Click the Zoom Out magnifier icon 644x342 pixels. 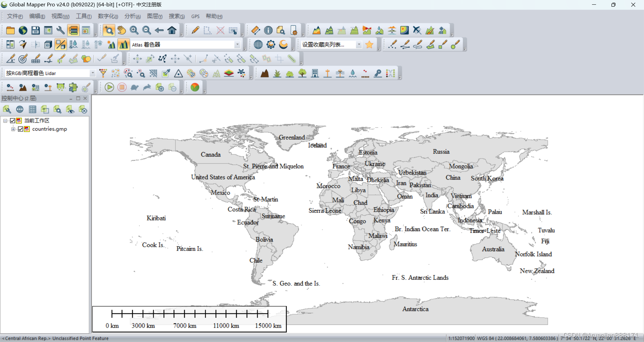[x=147, y=30]
